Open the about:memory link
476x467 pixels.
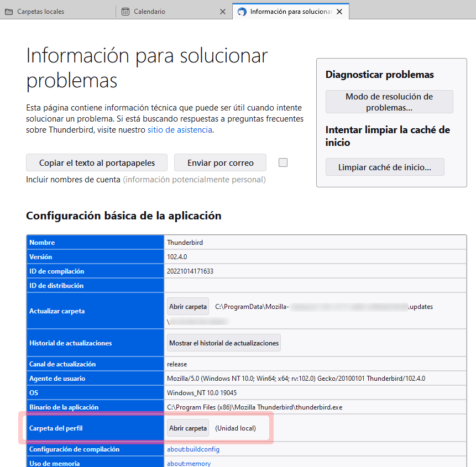point(189,463)
